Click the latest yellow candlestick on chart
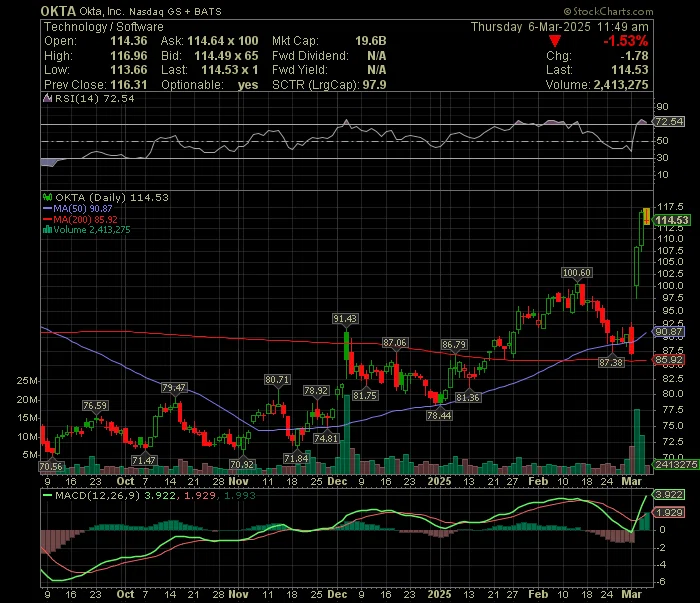The image size is (700, 603). click(646, 216)
